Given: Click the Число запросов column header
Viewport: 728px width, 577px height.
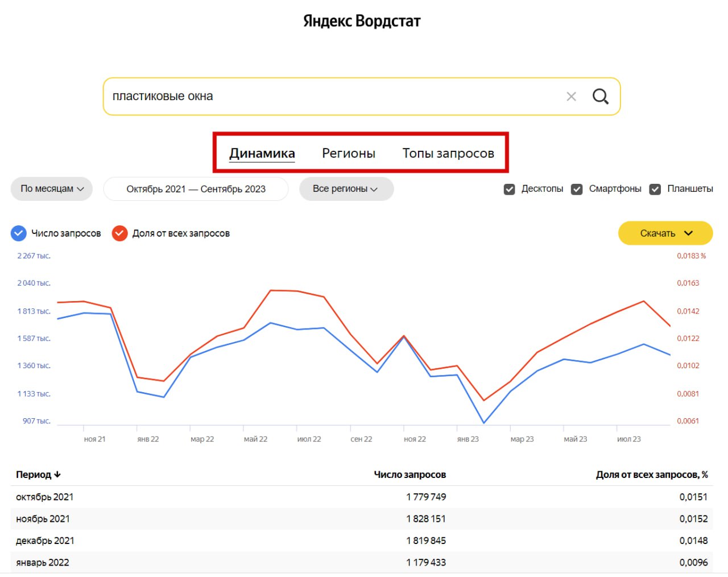Looking at the screenshot, I should [x=409, y=475].
